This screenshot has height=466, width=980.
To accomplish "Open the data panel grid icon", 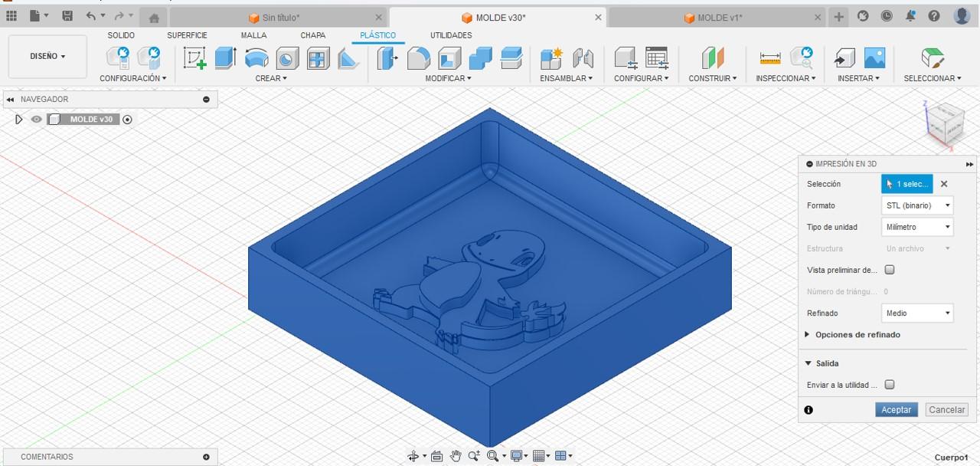I will 11,16.
